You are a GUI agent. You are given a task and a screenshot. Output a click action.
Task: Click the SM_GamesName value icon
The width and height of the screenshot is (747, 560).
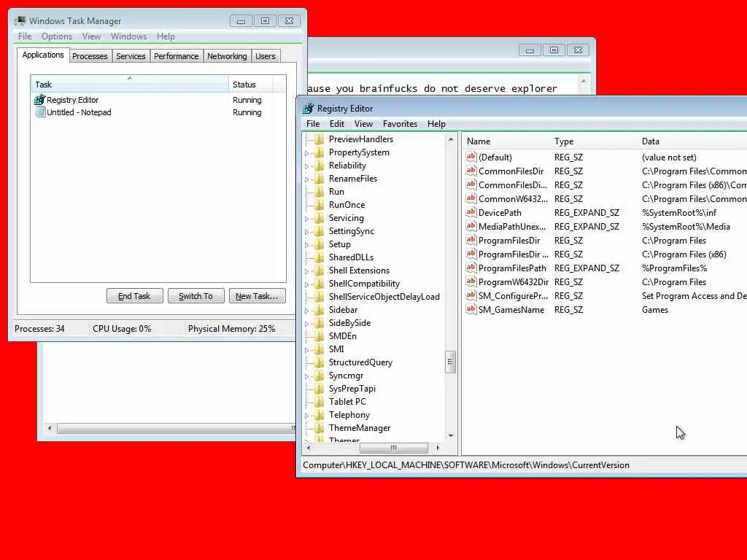point(471,309)
